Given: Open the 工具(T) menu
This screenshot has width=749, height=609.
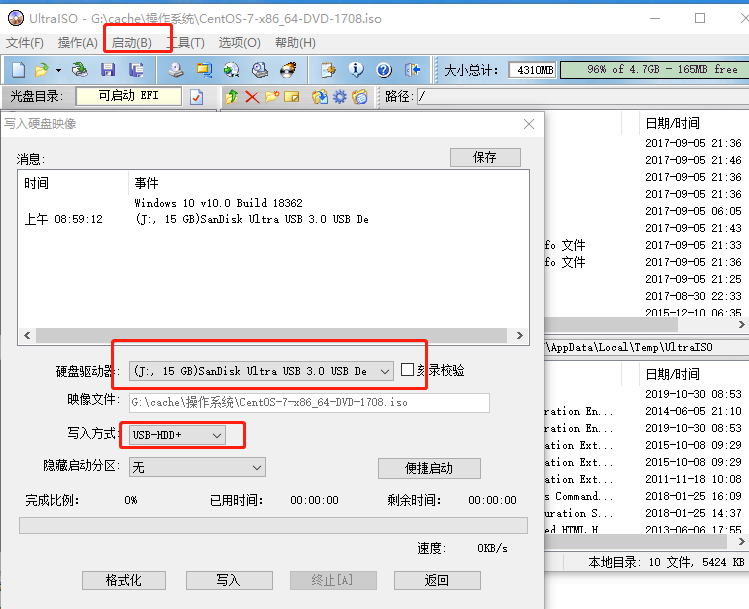Looking at the screenshot, I should (x=185, y=43).
